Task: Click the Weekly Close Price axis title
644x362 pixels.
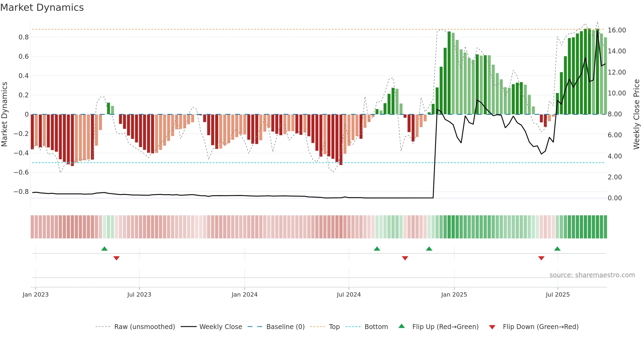Action: point(636,114)
